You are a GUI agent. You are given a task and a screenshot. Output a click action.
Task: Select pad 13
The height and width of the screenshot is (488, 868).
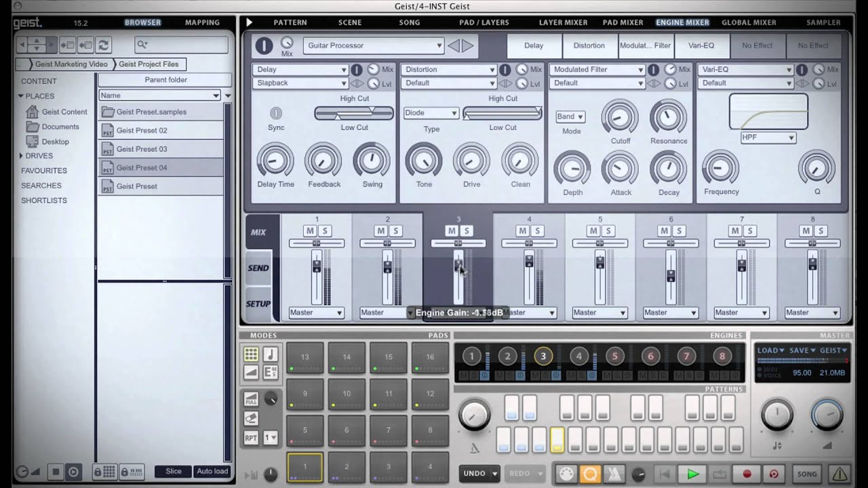[305, 357]
